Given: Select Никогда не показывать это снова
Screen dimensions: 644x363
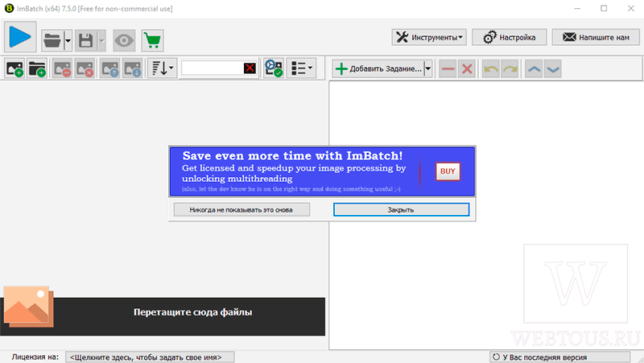Looking at the screenshot, I should [242, 210].
